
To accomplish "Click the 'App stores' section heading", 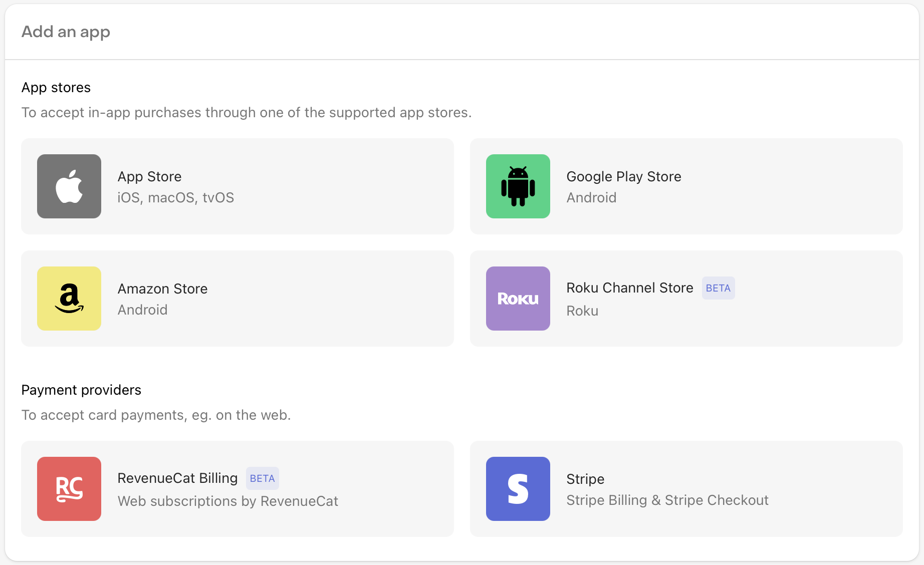I will (x=56, y=88).
